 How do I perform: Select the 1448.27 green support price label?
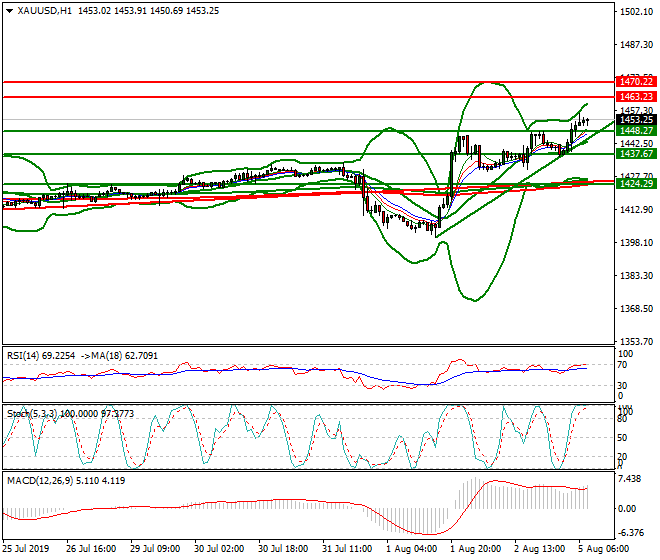(636, 131)
